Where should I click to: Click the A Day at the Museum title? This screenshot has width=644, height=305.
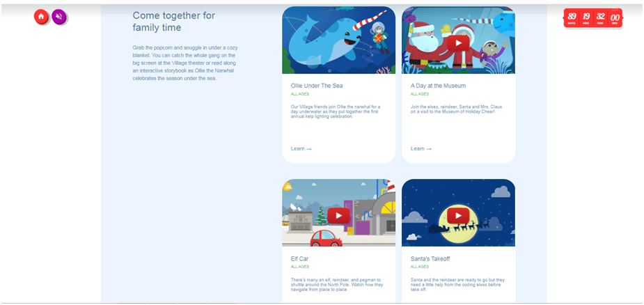click(438, 86)
